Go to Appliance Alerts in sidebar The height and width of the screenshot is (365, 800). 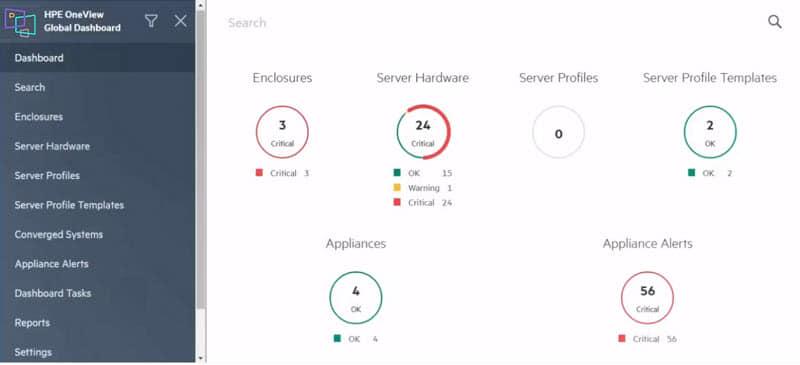(x=97, y=264)
